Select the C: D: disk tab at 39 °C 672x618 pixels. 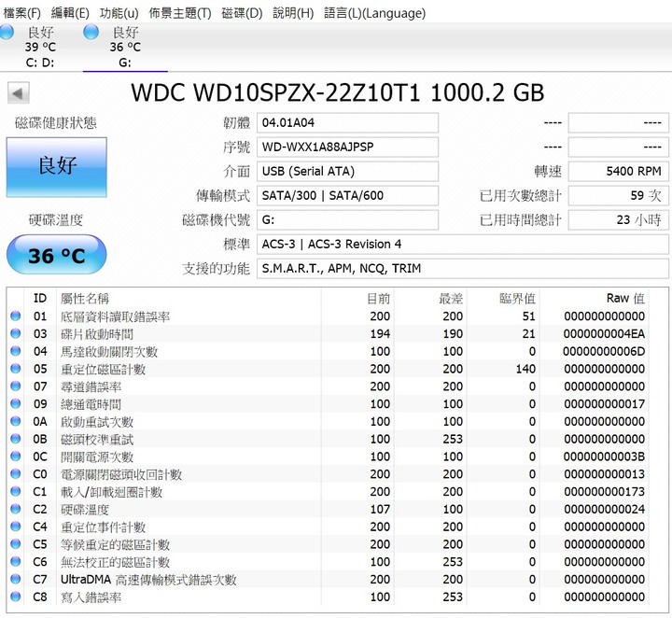click(x=40, y=47)
